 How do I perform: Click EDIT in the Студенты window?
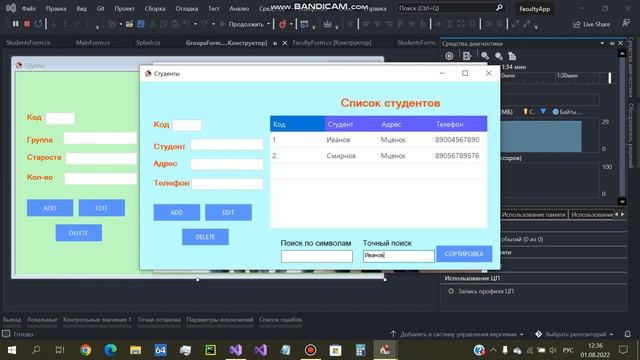pyautogui.click(x=228, y=212)
